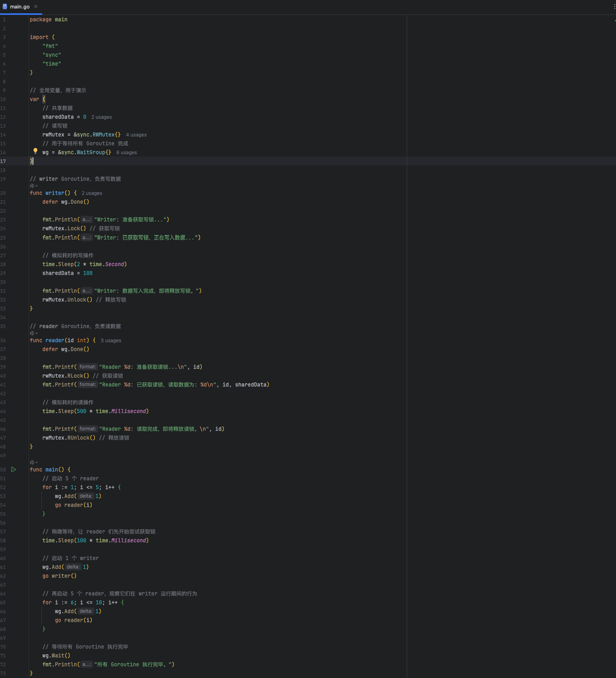Click gutter line number 28
Screen dimensions: 616x678
pos(3,265)
